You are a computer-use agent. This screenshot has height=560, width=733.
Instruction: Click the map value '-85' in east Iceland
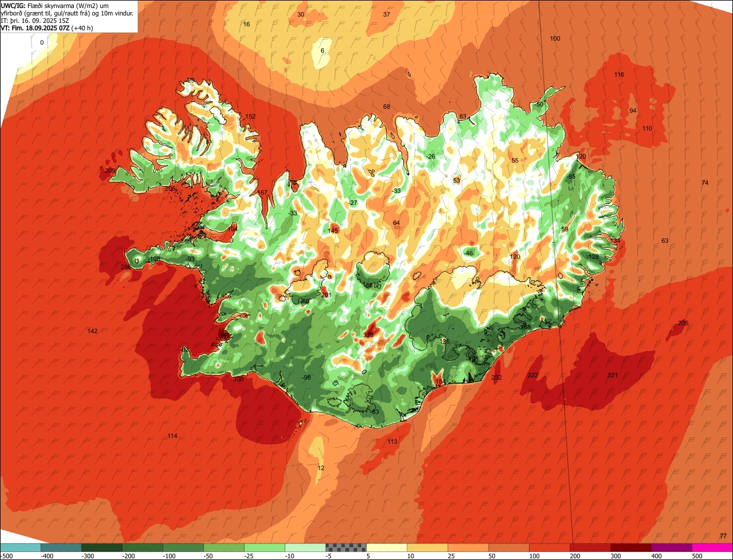[571, 176]
